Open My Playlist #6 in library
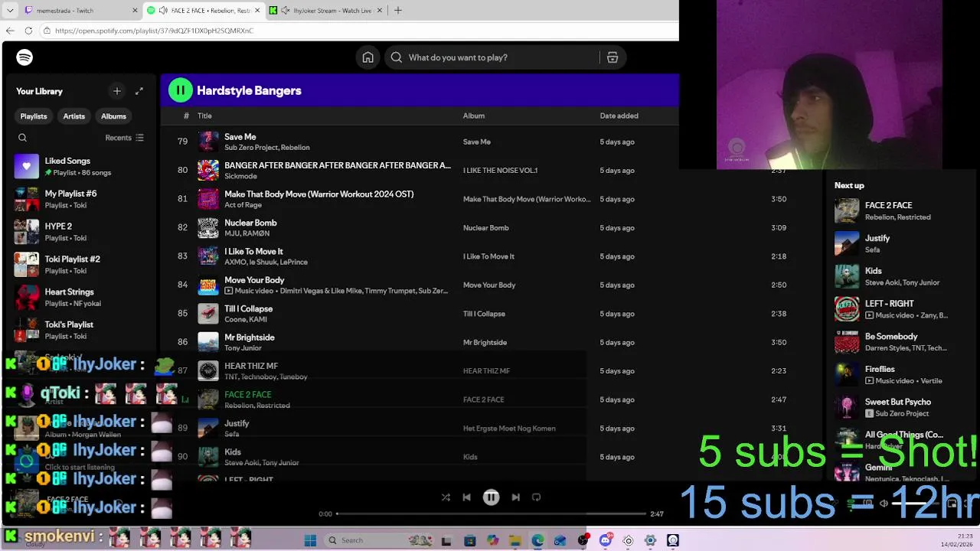 tap(80, 199)
